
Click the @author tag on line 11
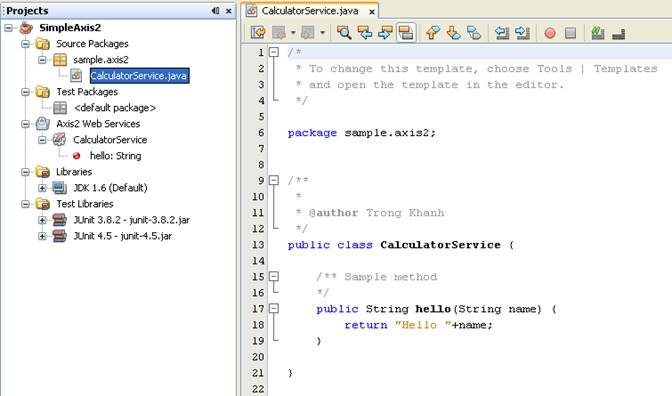pos(333,213)
